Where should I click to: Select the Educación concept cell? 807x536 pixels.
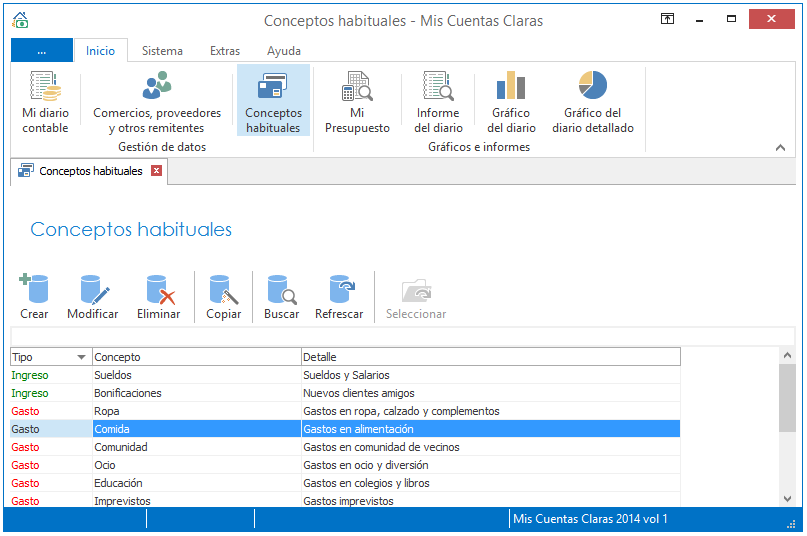click(x=197, y=483)
